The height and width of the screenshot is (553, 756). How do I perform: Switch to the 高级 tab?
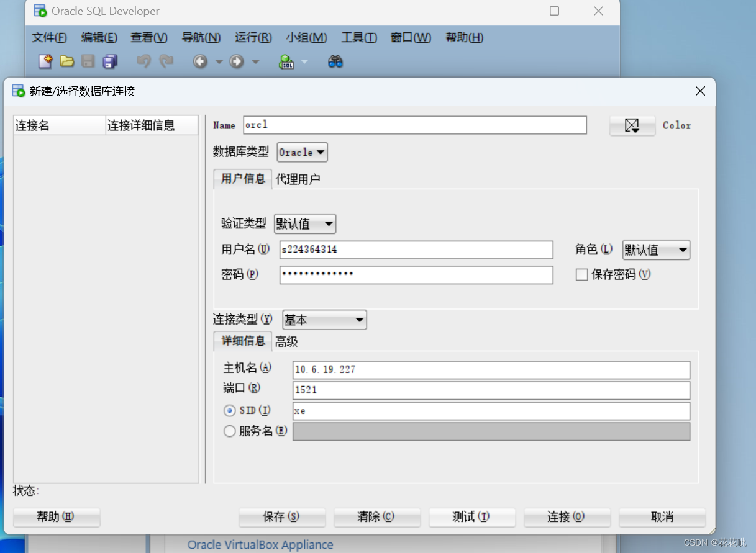pos(286,341)
